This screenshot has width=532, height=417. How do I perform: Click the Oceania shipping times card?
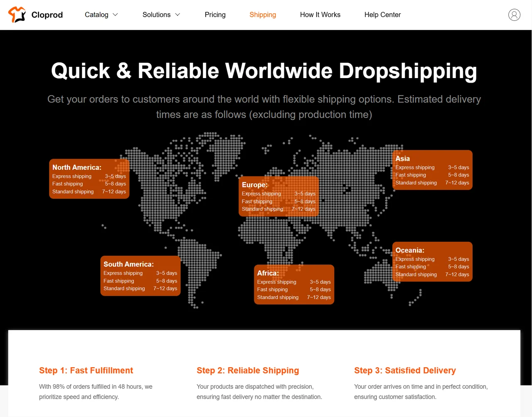click(x=432, y=262)
